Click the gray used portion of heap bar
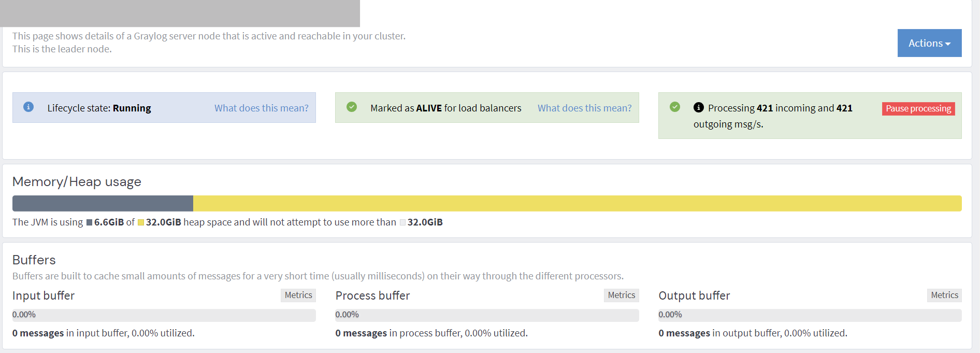This screenshot has height=353, width=980. pos(103,203)
